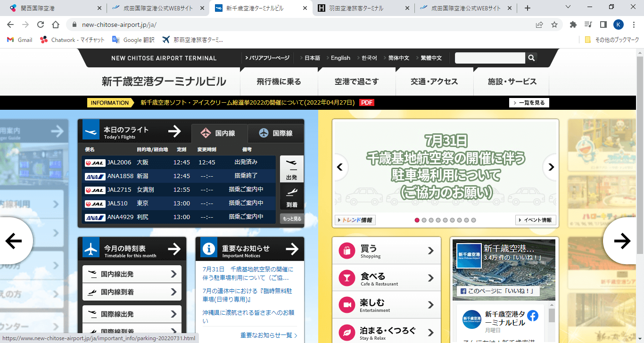
Task: Open 本日のフライト arrow link
Action: tap(174, 131)
